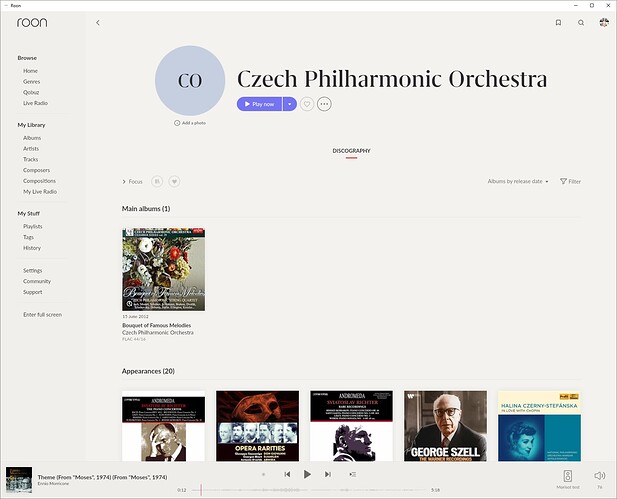The image size is (617, 499).
Task: Open My Live Radio
Action: point(40,192)
